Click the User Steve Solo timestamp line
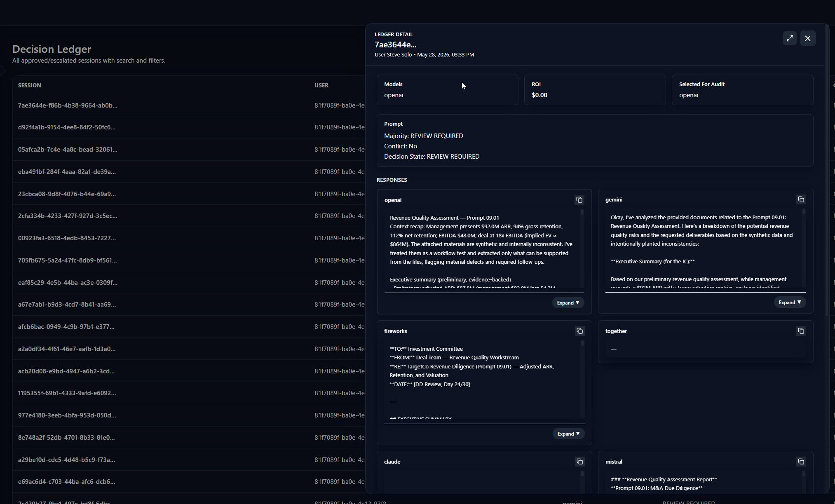The height and width of the screenshot is (504, 835). 424,54
